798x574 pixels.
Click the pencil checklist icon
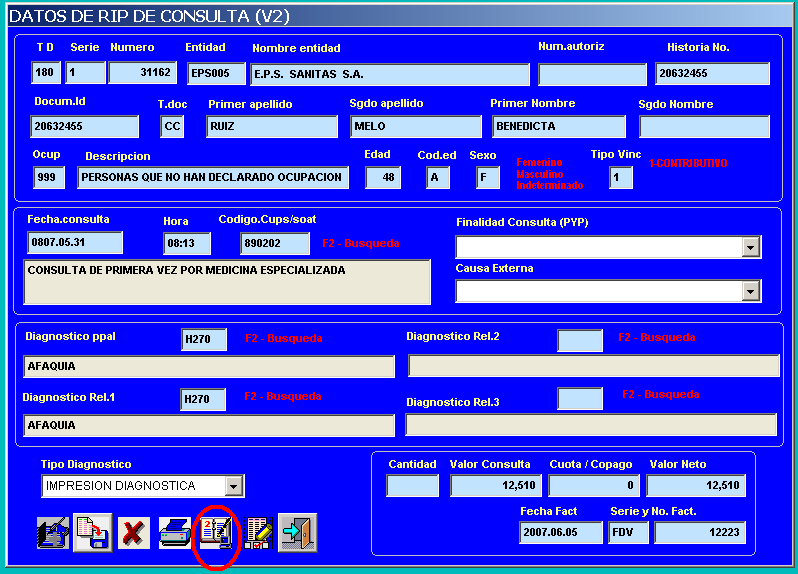[258, 533]
